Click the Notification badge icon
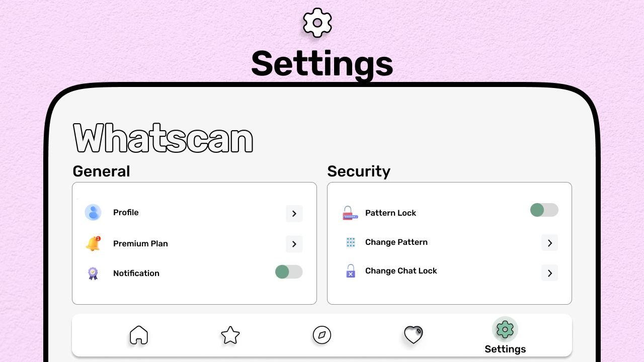This screenshot has height=362, width=644. pos(93,273)
